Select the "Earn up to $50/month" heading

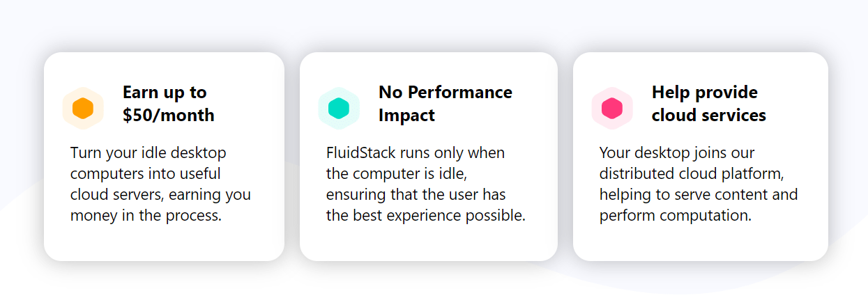(169, 104)
